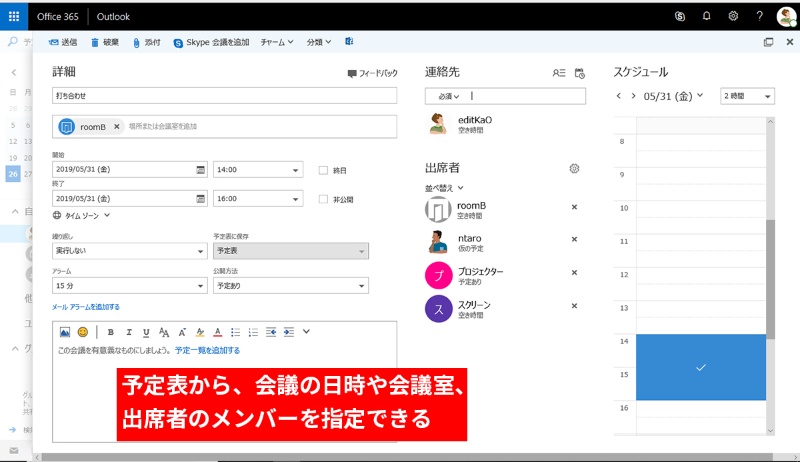Open text highlight color
The width and height of the screenshot is (800, 462).
coord(200,332)
